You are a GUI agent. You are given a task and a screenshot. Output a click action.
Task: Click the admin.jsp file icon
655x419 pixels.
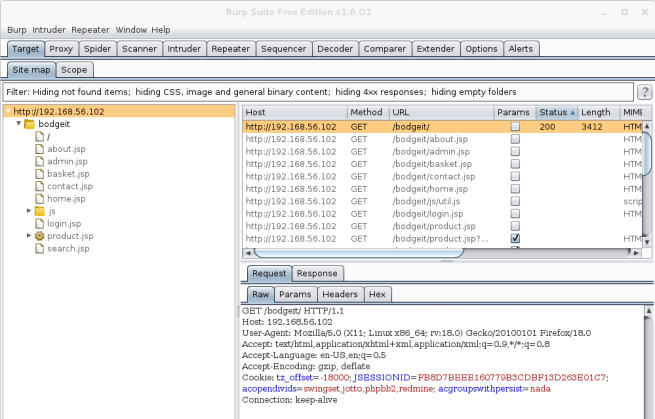click(40, 161)
